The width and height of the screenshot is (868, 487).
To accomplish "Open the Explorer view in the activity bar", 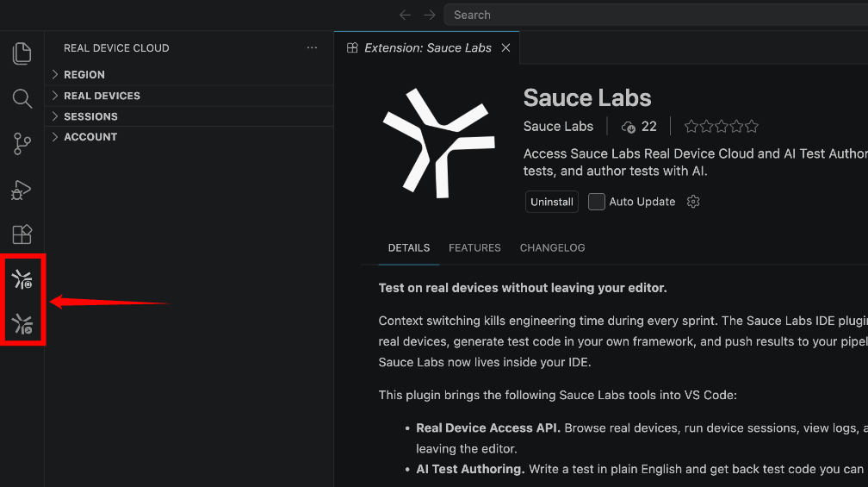I will tap(22, 53).
